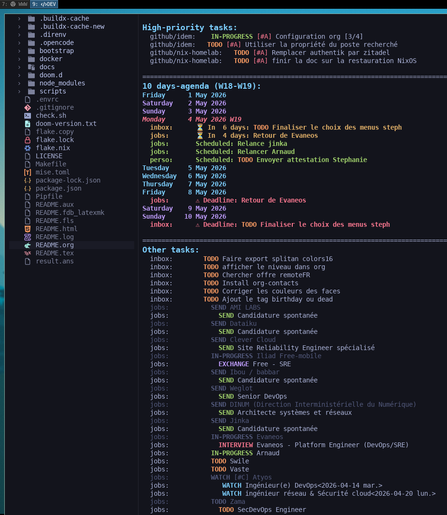Screen dimensions: 447x515
Task: Open scheduled item 'Relance jinka'
Action: 262,144
